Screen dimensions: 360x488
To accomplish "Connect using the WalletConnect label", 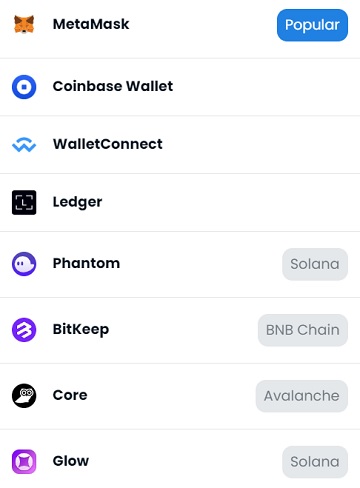I will click(x=108, y=144).
